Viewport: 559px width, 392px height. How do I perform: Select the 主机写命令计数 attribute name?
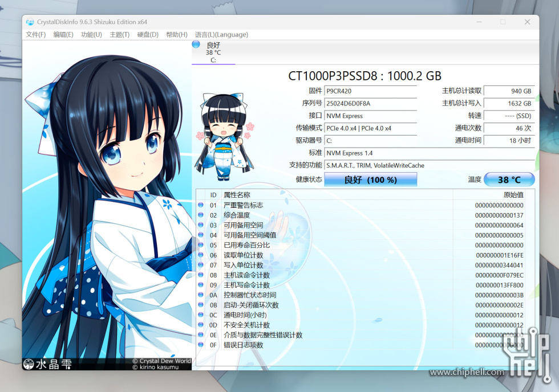click(246, 285)
